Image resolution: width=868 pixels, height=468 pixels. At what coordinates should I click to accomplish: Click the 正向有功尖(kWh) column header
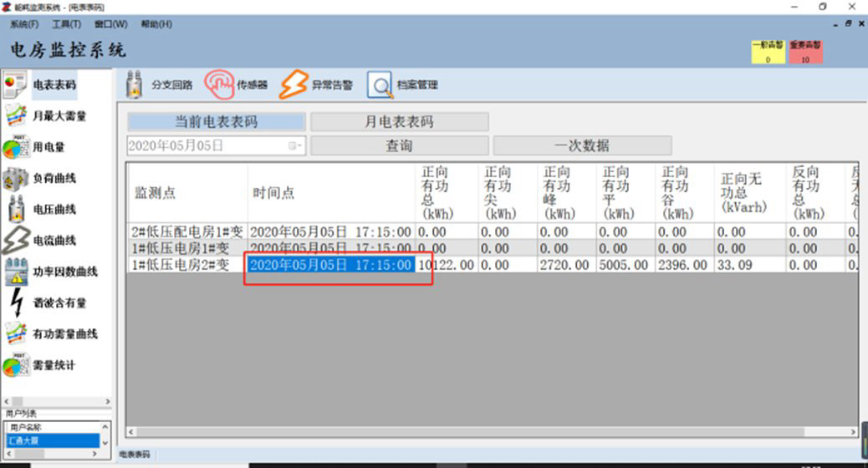pos(508,193)
